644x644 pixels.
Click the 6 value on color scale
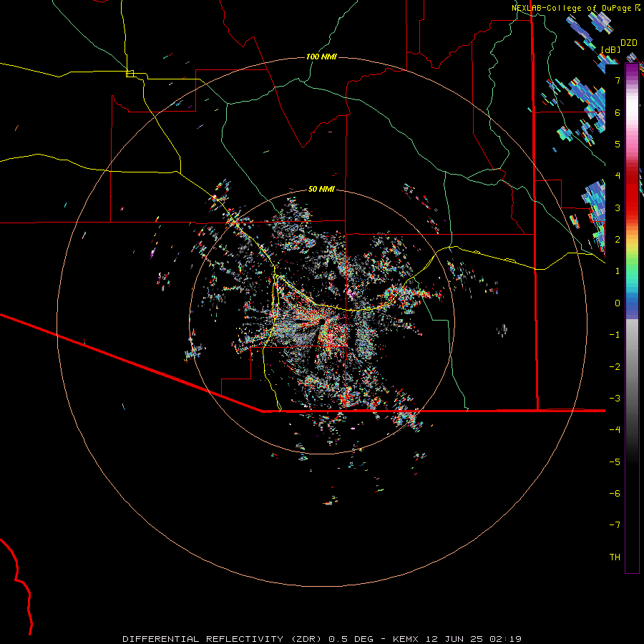point(618,112)
